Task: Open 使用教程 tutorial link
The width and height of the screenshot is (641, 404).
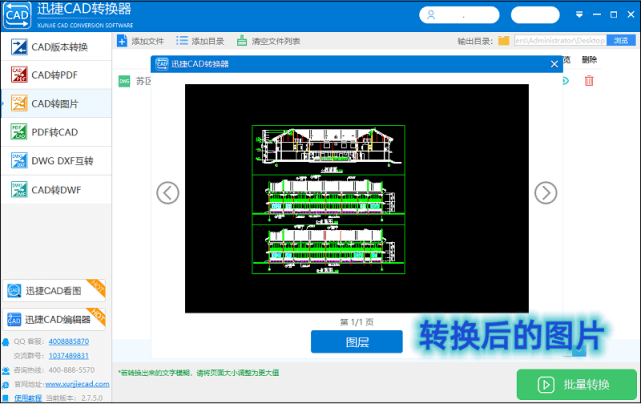Action: coord(28,398)
